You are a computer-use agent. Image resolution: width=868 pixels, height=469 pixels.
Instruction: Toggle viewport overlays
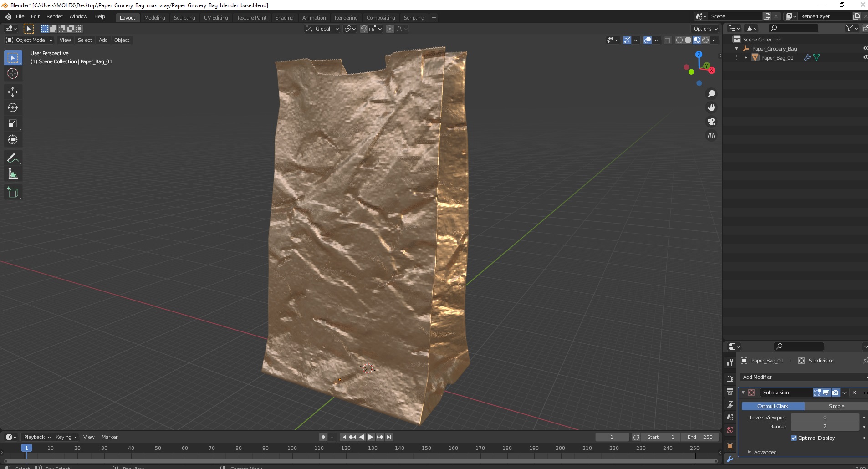[x=648, y=40]
